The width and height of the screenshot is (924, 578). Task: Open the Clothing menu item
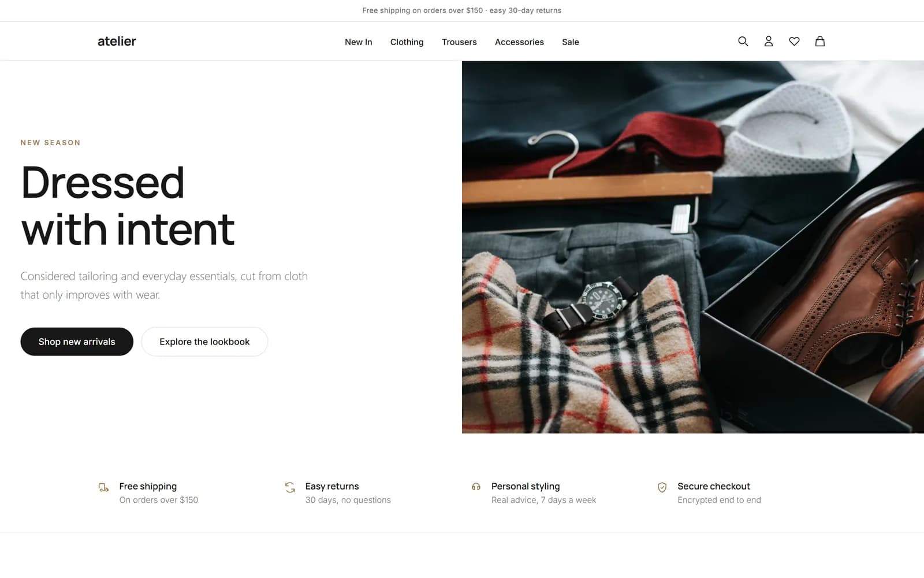point(407,42)
